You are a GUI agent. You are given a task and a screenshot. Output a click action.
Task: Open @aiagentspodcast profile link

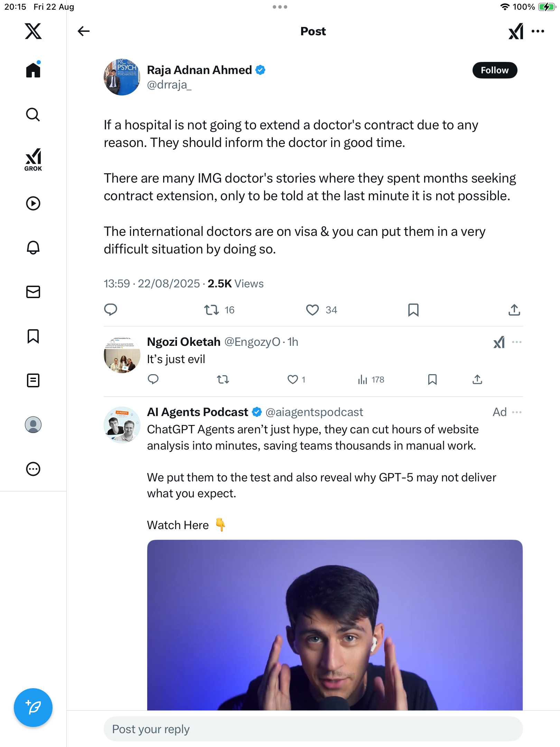pos(314,412)
